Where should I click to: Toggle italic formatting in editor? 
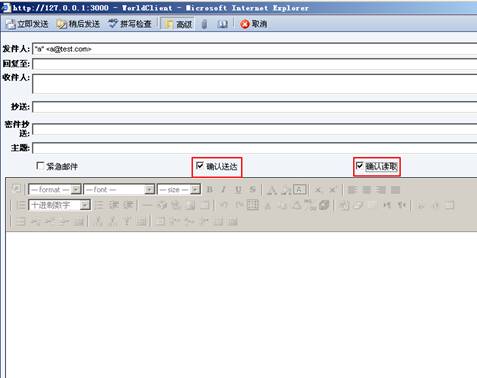pyautogui.click(x=224, y=189)
